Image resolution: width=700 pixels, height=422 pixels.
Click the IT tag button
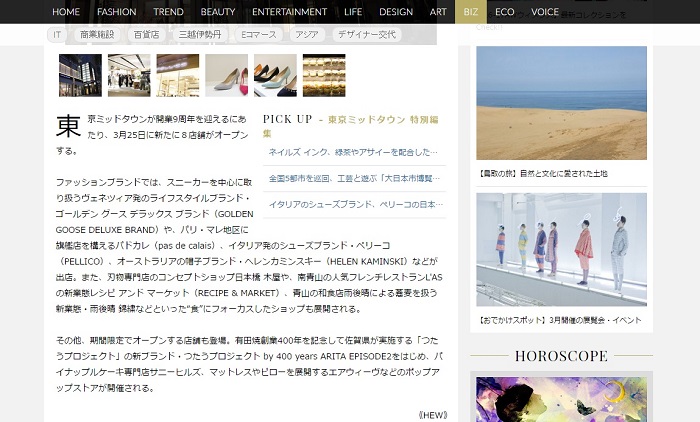coord(57,35)
